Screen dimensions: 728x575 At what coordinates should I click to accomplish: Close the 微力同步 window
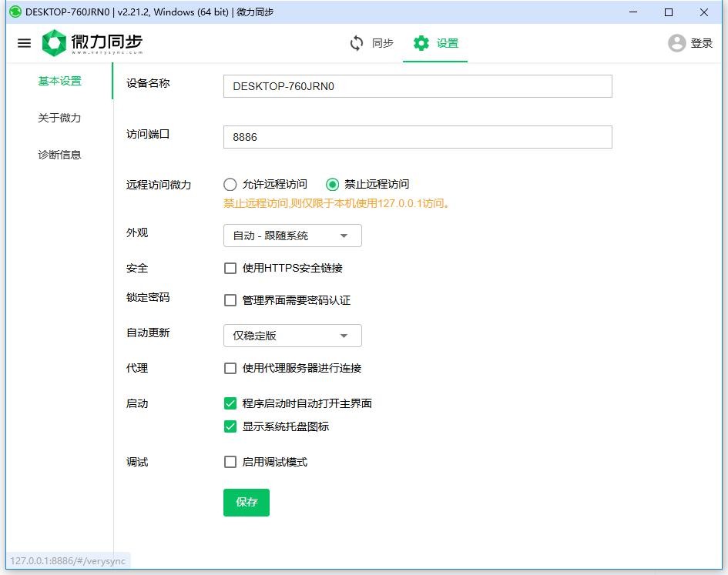pos(704,12)
